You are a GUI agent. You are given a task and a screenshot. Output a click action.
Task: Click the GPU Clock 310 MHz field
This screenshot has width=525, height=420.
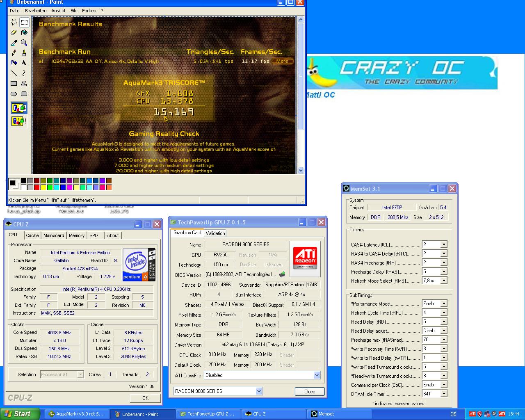217,354
